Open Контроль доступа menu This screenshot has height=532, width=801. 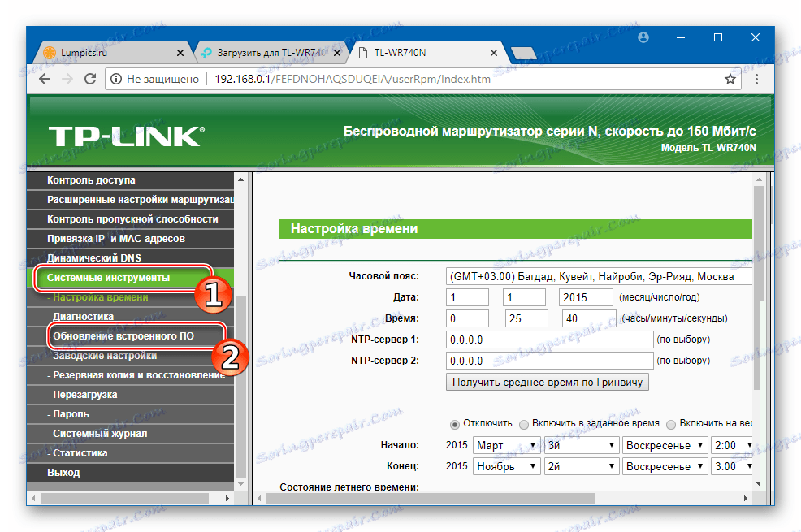point(130,180)
